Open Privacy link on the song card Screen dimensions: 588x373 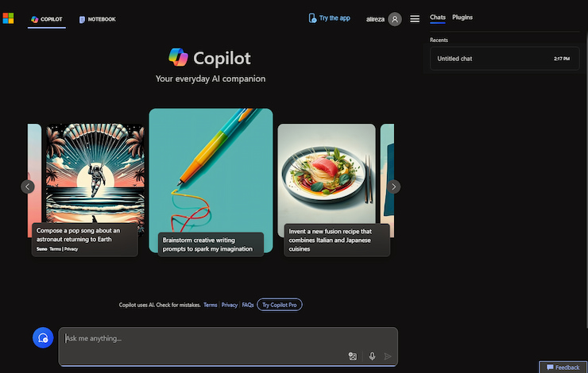(x=71, y=249)
